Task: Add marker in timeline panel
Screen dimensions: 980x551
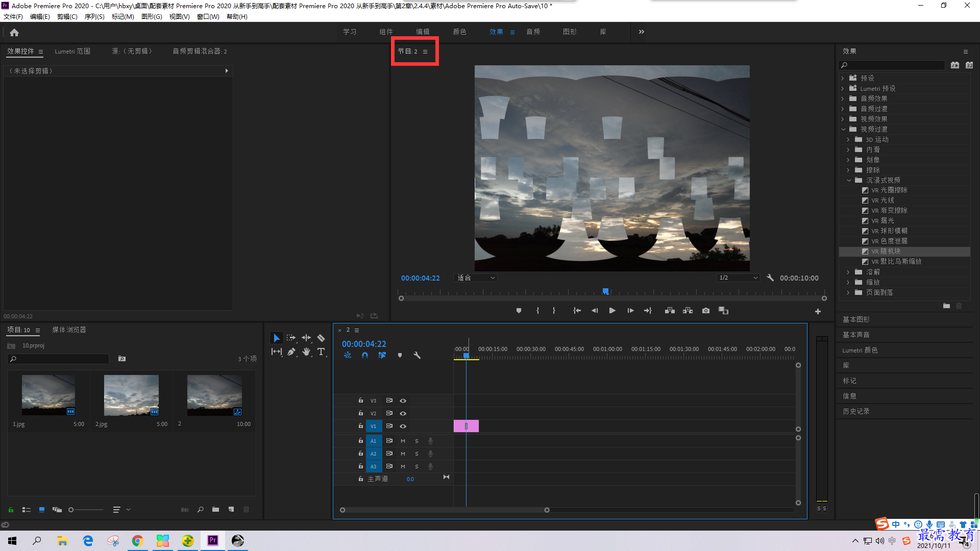Action: click(400, 355)
